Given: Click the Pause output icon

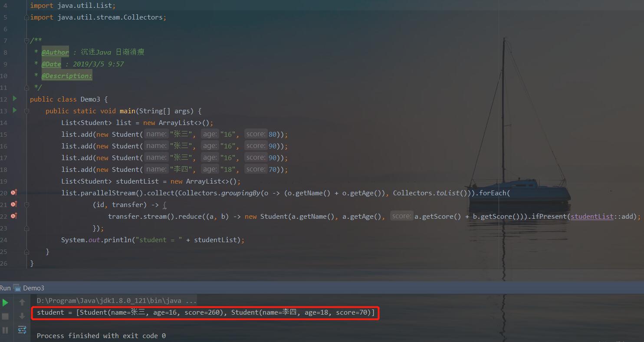Looking at the screenshot, I should click(5, 329).
